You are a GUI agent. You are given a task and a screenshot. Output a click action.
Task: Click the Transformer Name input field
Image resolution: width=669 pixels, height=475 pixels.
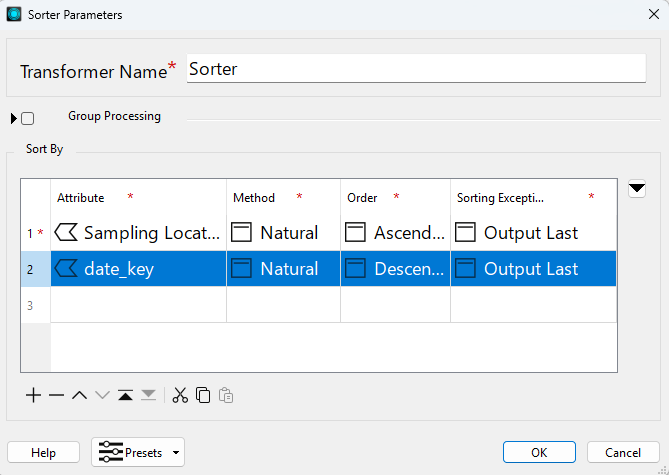point(416,68)
